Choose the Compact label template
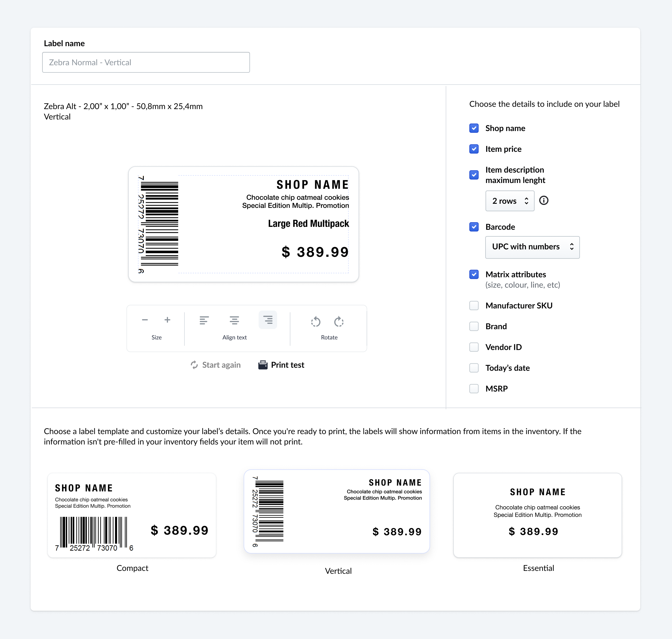Viewport: 672px width, 639px height. [x=132, y=515]
